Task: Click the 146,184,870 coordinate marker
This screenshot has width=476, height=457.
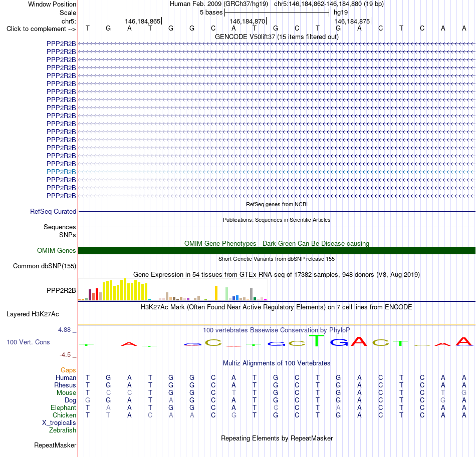Action: tap(248, 21)
